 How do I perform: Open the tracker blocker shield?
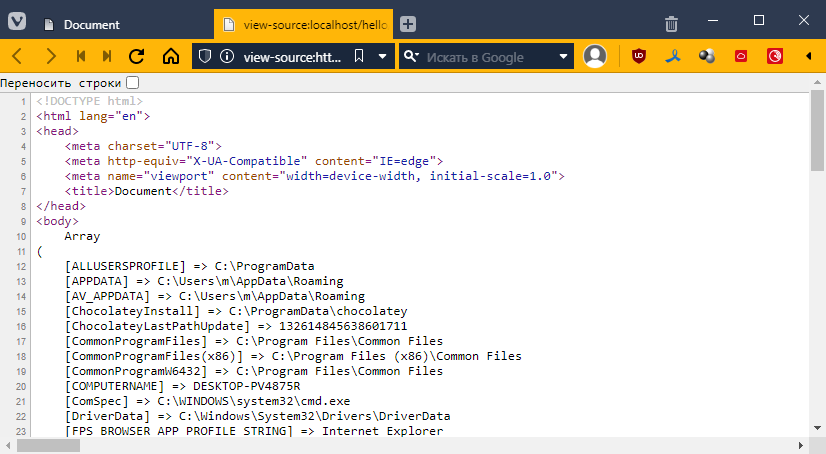coord(205,56)
